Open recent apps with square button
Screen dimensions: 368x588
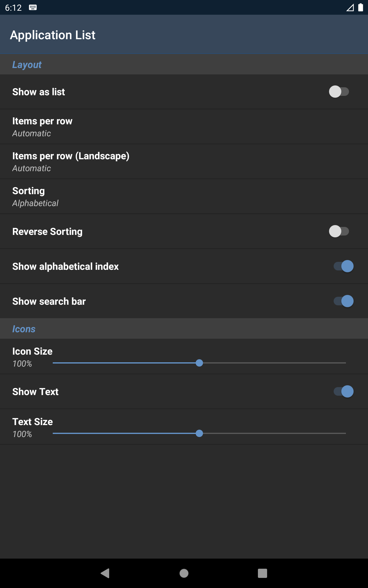(x=263, y=573)
